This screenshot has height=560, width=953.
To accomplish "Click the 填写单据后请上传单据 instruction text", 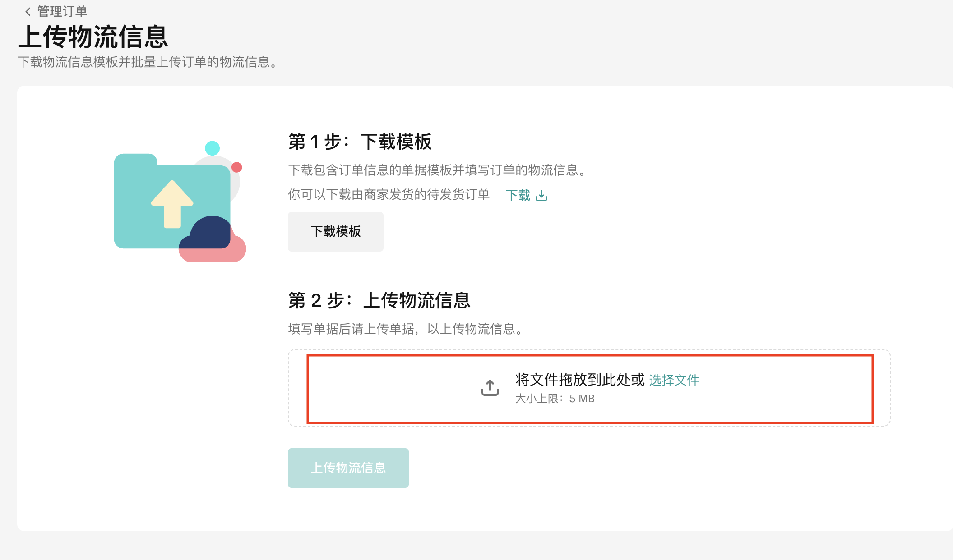I will [405, 329].
